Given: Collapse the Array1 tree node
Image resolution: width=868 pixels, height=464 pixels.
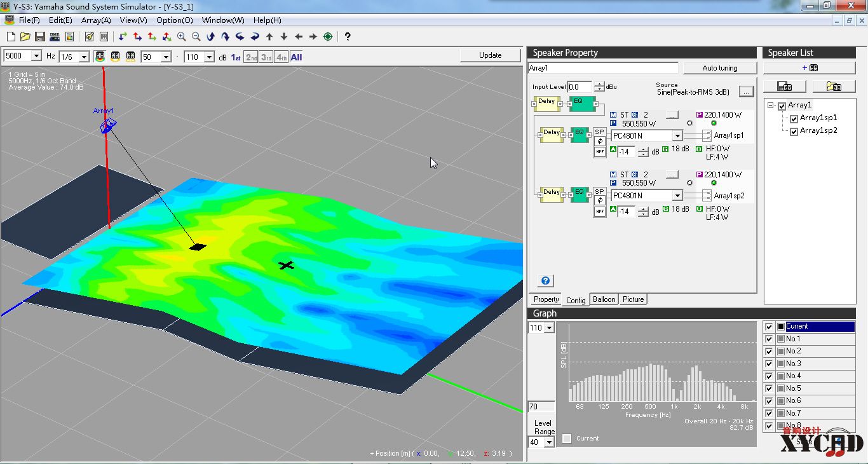Looking at the screenshot, I should tap(771, 106).
